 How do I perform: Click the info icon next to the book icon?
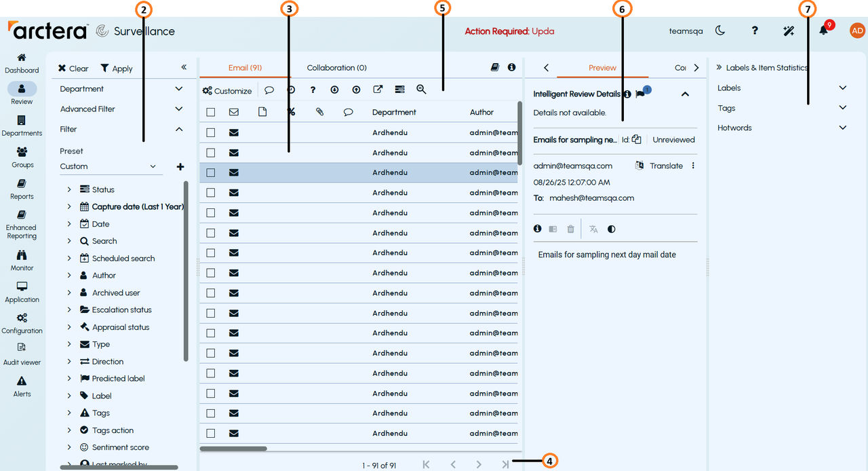point(512,67)
